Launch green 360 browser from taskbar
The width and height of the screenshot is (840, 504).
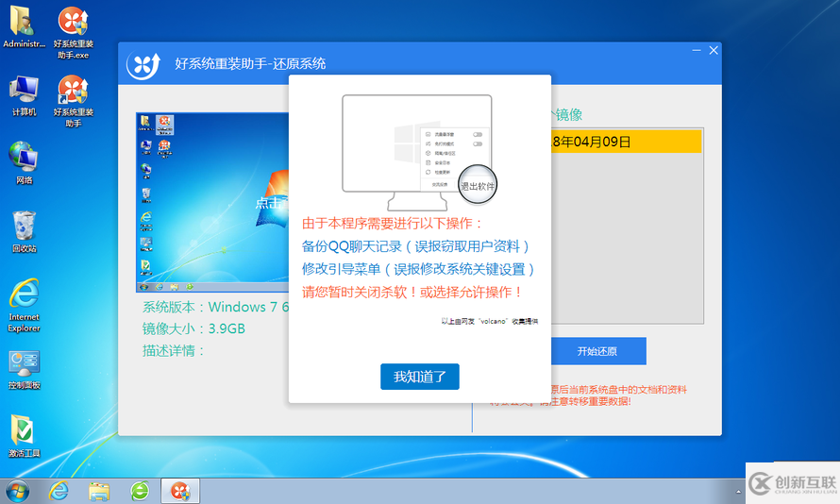[x=140, y=491]
